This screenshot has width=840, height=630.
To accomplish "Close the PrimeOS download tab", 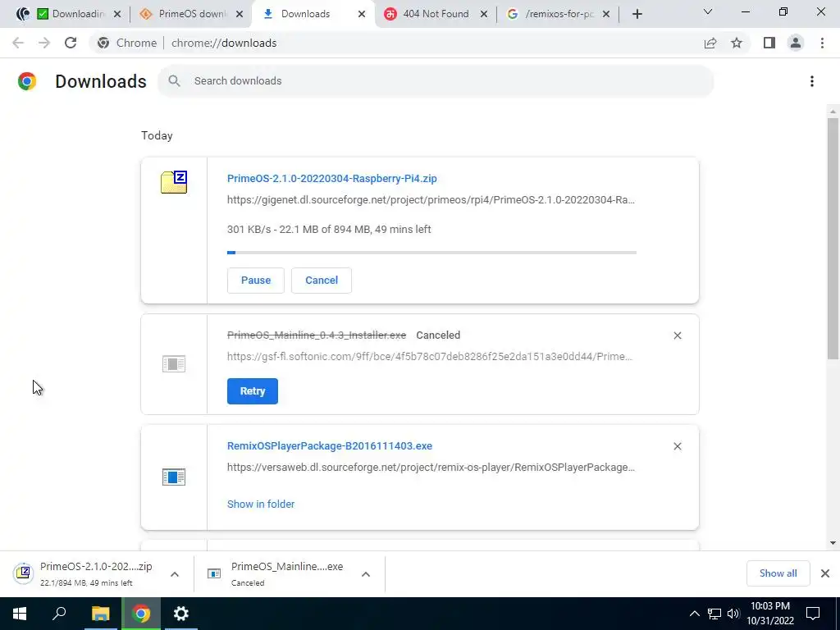I will point(240,14).
